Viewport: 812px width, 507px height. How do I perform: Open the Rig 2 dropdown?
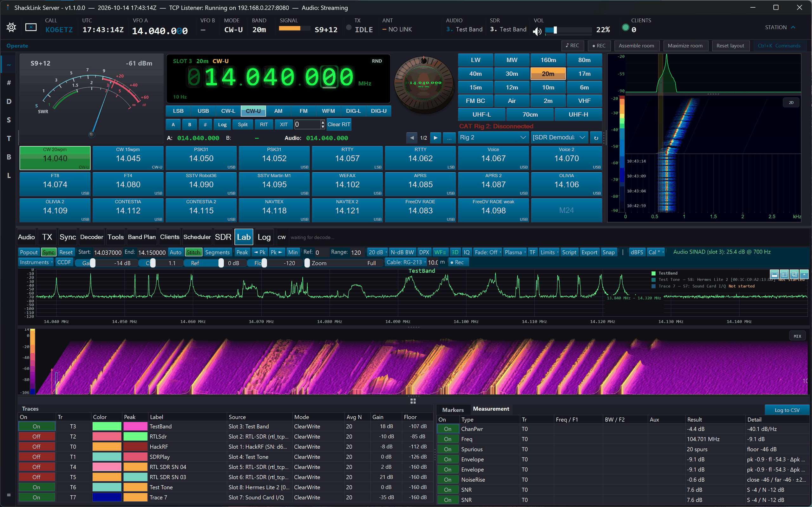(x=493, y=138)
